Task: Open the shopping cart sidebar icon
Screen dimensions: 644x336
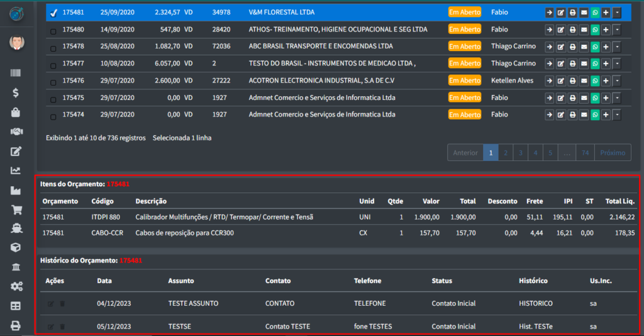Action: click(16, 210)
